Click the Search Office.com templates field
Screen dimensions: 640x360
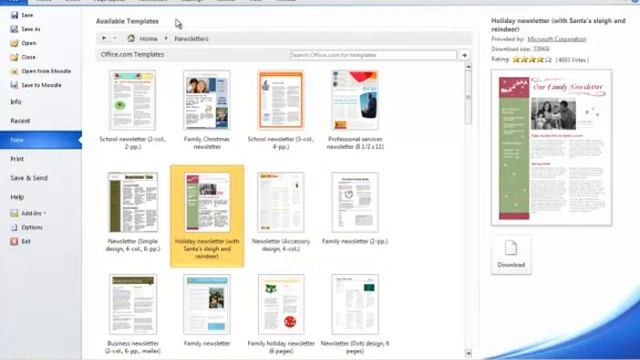click(x=373, y=55)
